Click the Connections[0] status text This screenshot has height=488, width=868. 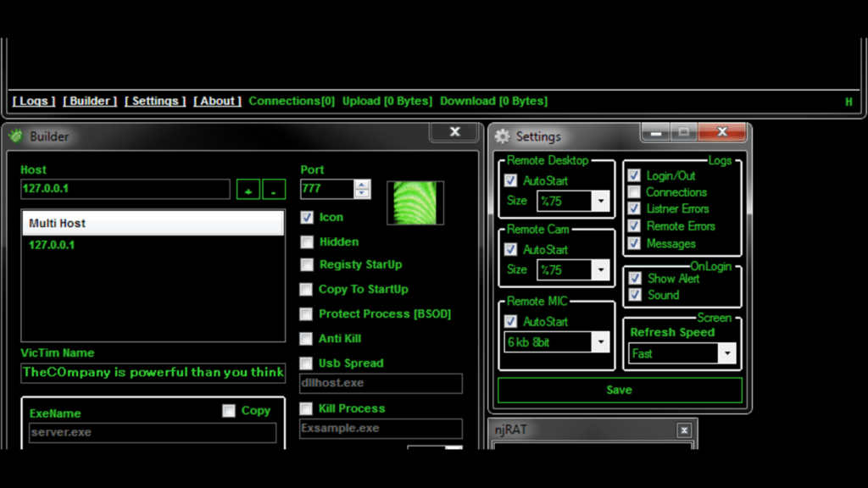[x=292, y=102]
